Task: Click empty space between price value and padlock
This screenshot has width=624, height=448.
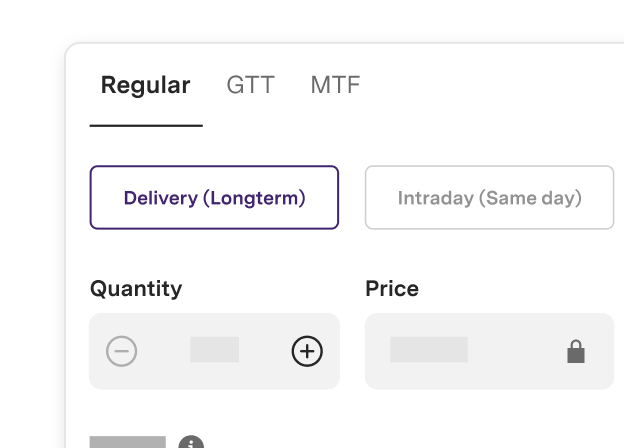Action: (517, 351)
